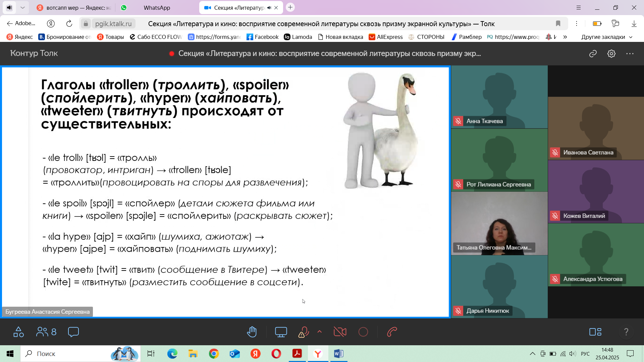This screenshot has height=362, width=644.
Task: Click presenter label Бугреева Анастасия Сергеевна
Action: [47, 312]
